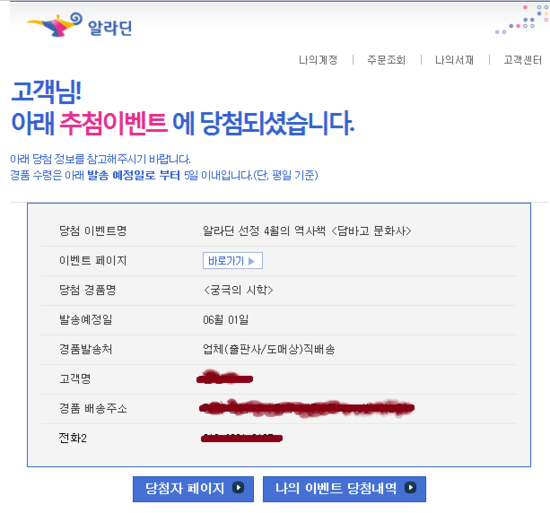The image size is (550, 513).
Task: Click the shipping date 06월 01일
Action: pyautogui.click(x=226, y=320)
